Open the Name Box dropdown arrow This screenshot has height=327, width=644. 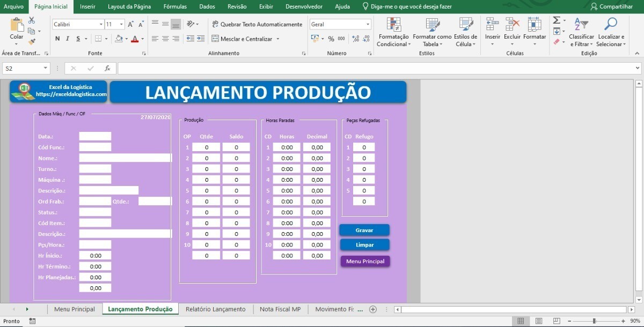pos(45,69)
